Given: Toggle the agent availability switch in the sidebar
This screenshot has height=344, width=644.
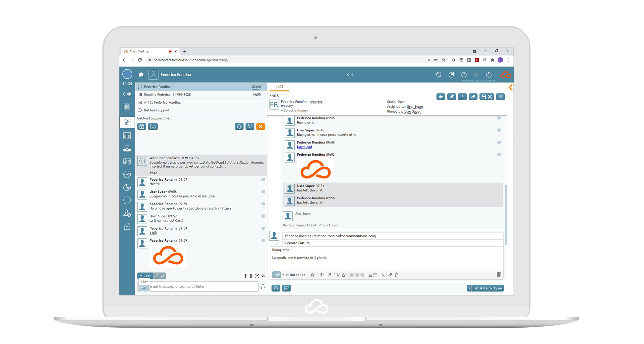Looking at the screenshot, I should 127,94.
